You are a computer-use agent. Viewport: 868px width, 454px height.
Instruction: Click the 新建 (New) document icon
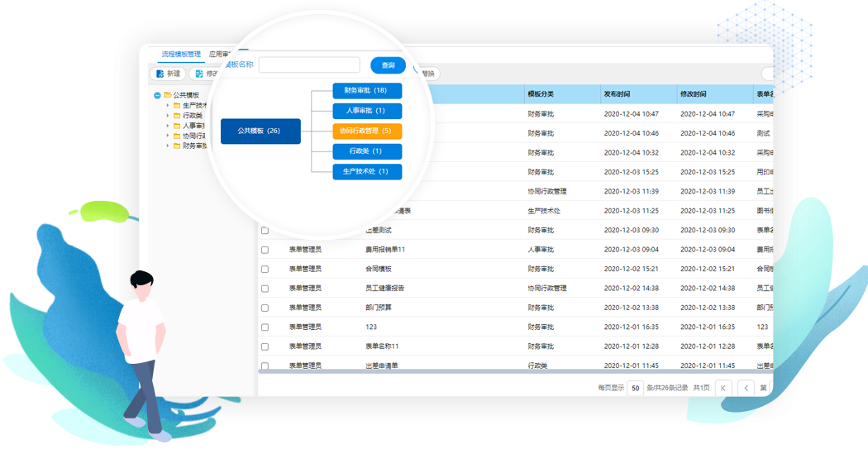159,74
